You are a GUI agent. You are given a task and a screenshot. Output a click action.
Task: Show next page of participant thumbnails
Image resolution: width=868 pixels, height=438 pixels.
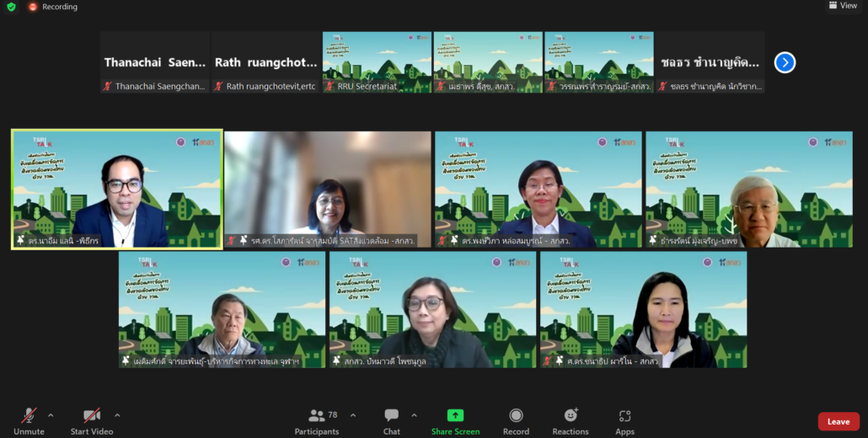point(785,62)
